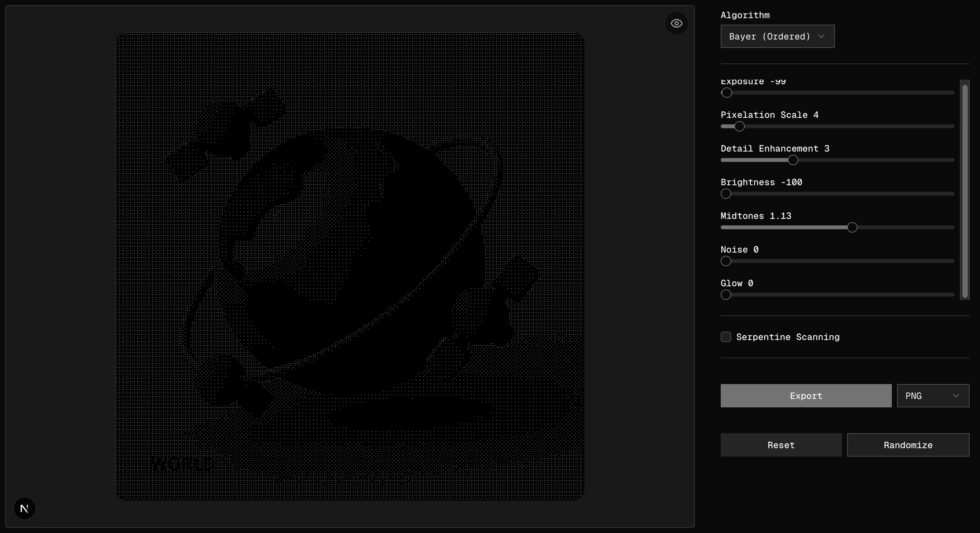This screenshot has height=533, width=980.
Task: Open the Next.js dev tools badge
Action: click(24, 508)
